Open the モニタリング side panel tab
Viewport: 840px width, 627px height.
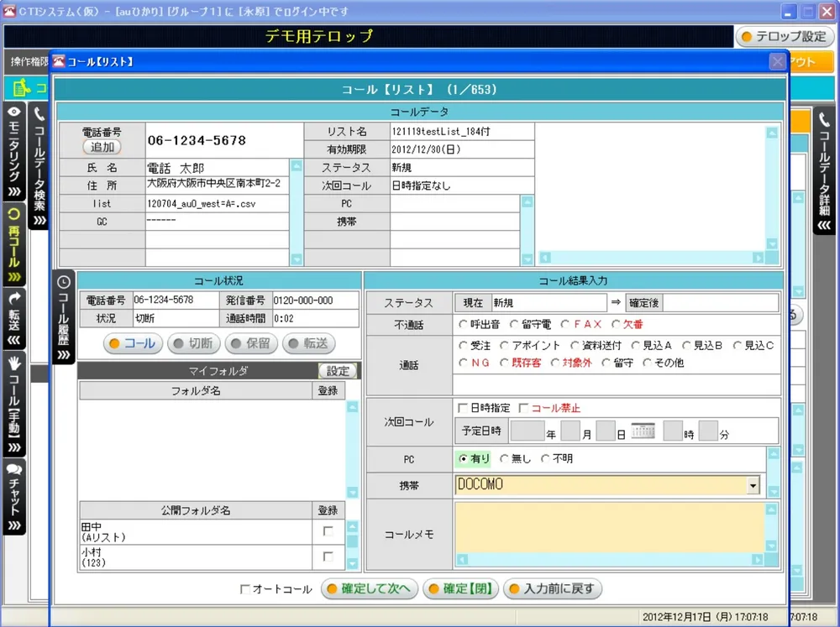click(14, 152)
